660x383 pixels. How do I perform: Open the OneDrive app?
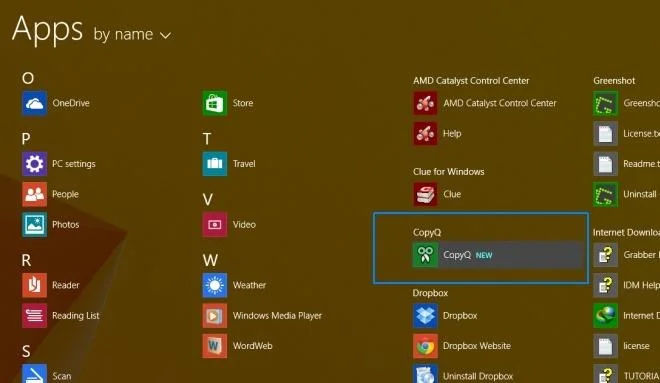click(x=56, y=103)
